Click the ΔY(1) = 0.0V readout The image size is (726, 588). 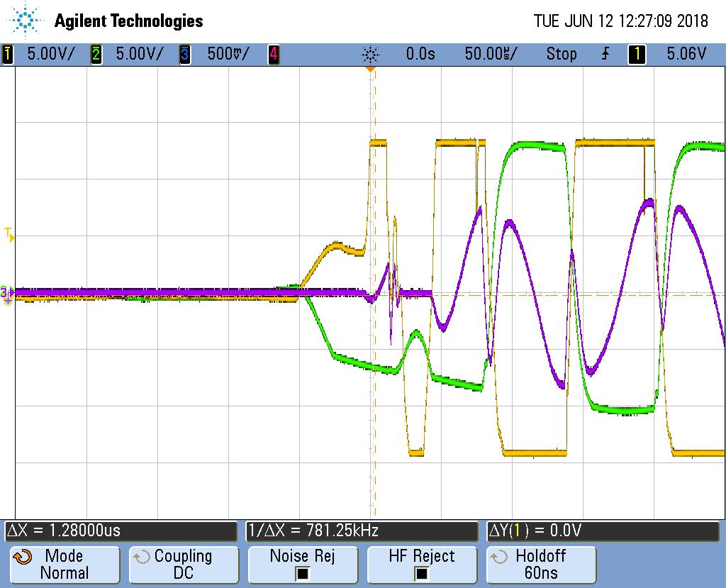(603, 531)
